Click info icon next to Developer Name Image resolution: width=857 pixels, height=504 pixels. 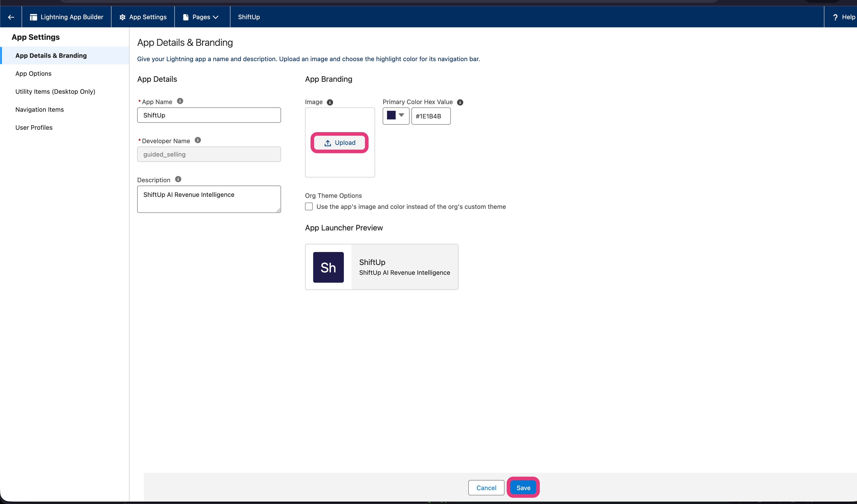click(198, 140)
